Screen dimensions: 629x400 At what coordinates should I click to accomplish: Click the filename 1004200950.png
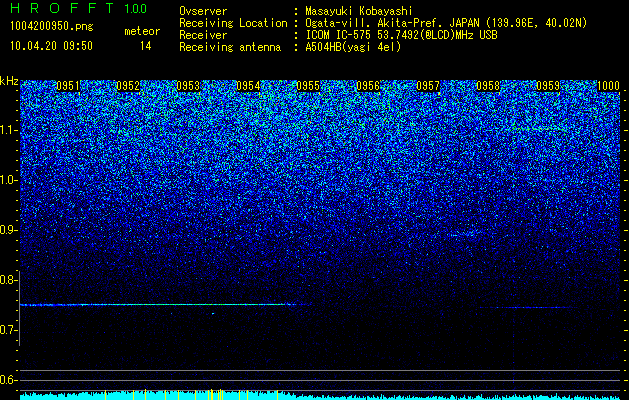(x=52, y=26)
